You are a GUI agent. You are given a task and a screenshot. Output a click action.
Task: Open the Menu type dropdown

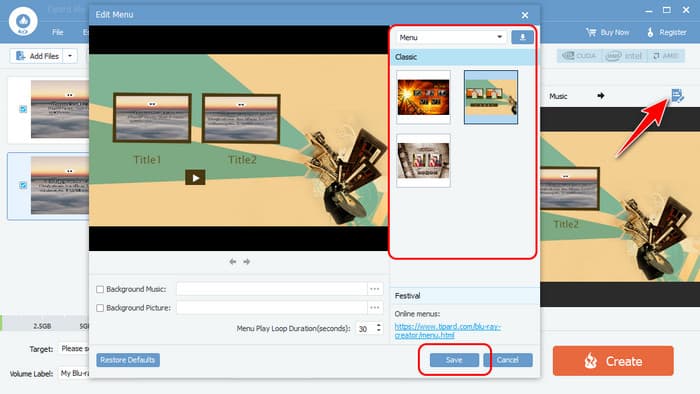451,37
